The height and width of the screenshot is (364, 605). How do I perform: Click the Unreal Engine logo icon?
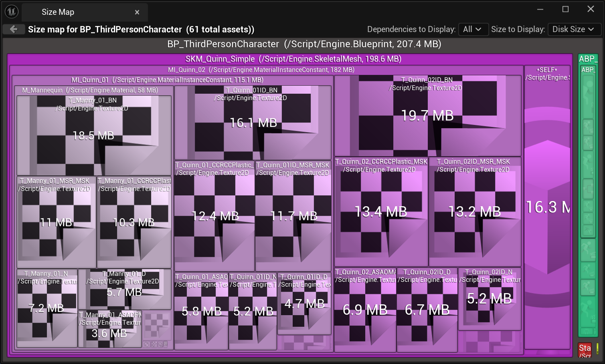coord(12,12)
